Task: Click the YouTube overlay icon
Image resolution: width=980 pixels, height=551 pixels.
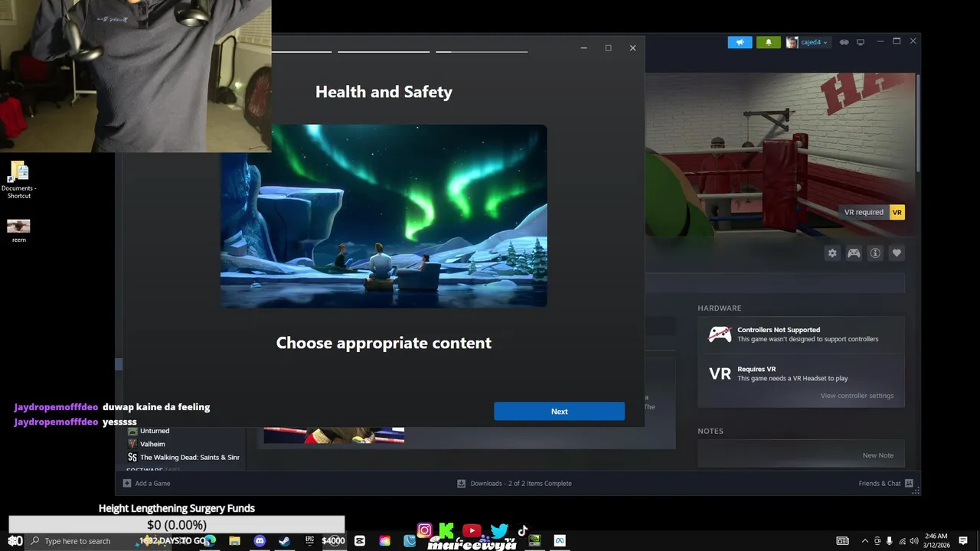Action: (472, 530)
